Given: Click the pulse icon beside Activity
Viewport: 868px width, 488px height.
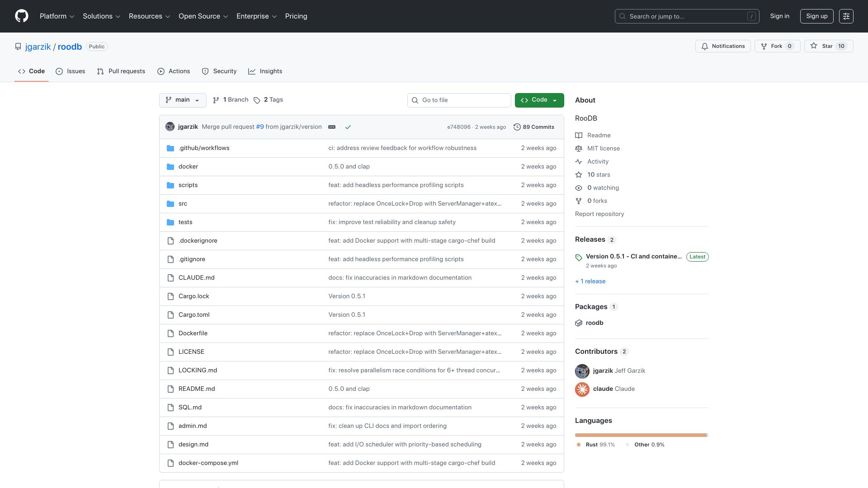Looking at the screenshot, I should coord(579,162).
